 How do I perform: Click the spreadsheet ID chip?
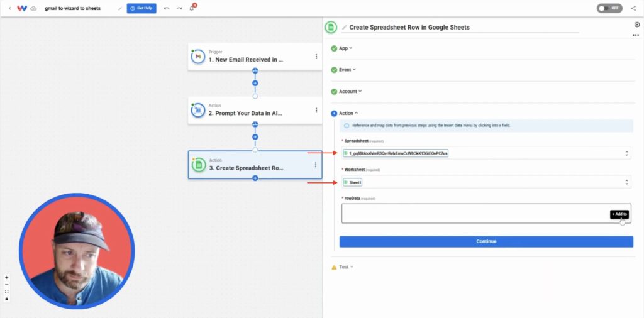point(396,153)
